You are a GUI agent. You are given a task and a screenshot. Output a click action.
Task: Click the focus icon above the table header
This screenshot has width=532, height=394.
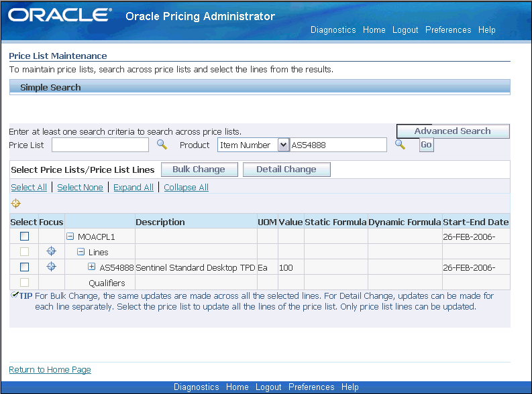pos(16,204)
